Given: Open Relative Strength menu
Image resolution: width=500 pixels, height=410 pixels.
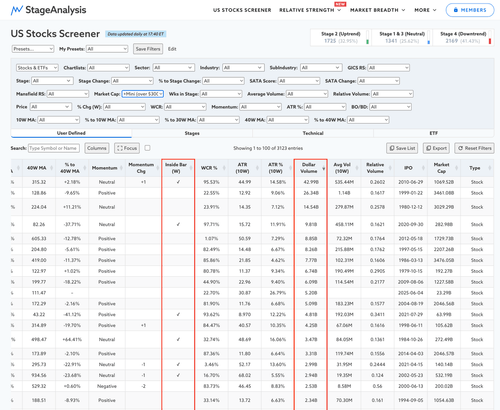Looking at the screenshot, I should tap(310, 10).
